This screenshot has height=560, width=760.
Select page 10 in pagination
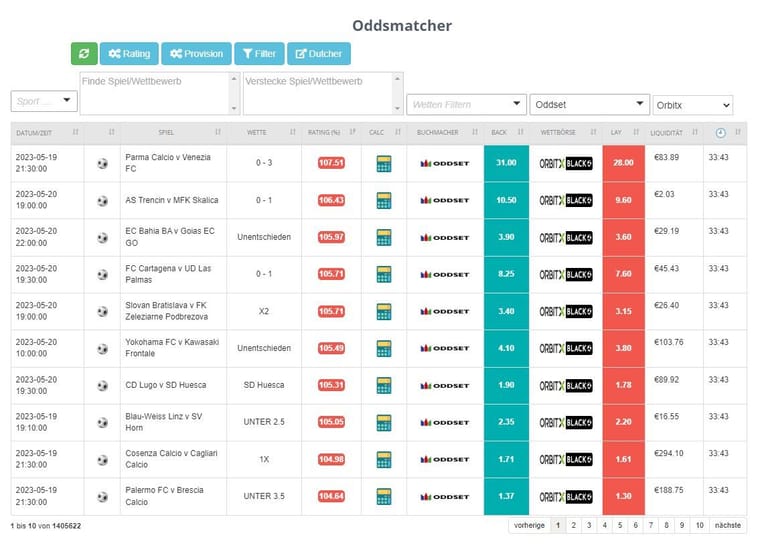pos(699,526)
